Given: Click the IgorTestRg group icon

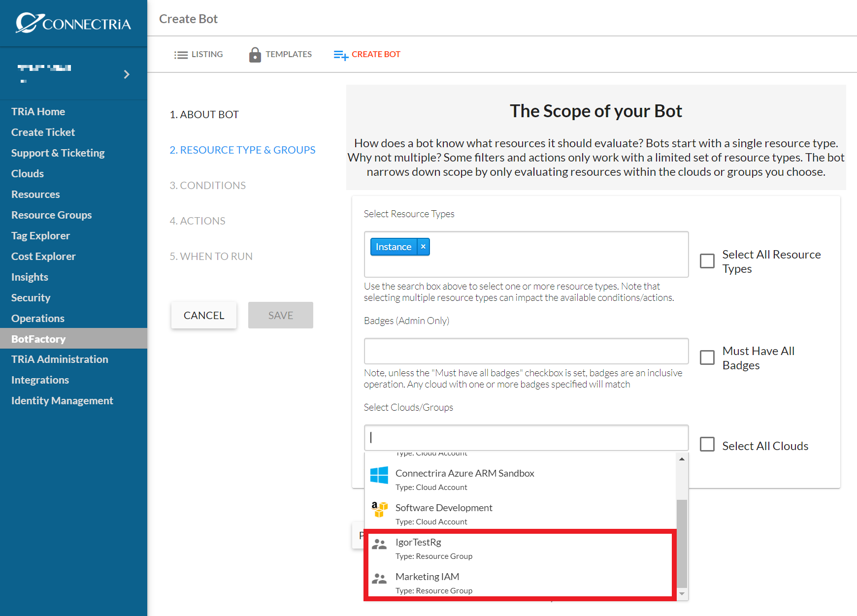Looking at the screenshot, I should click(x=379, y=544).
